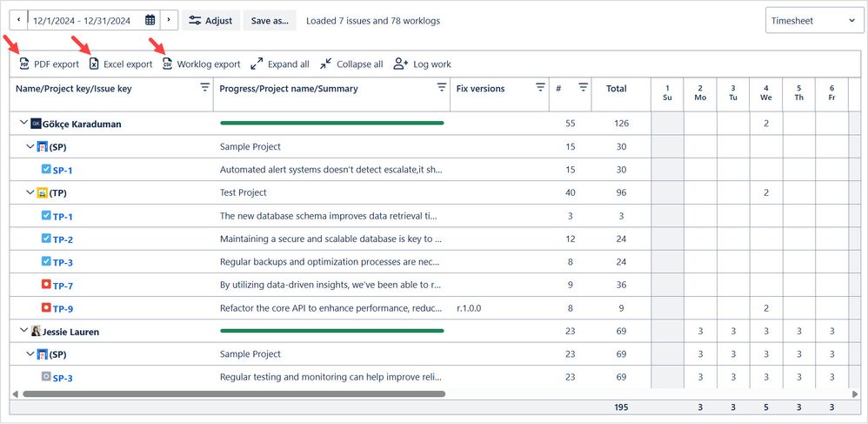Open the calendar date picker icon
Screen dimensions: 868x424
pos(150,21)
